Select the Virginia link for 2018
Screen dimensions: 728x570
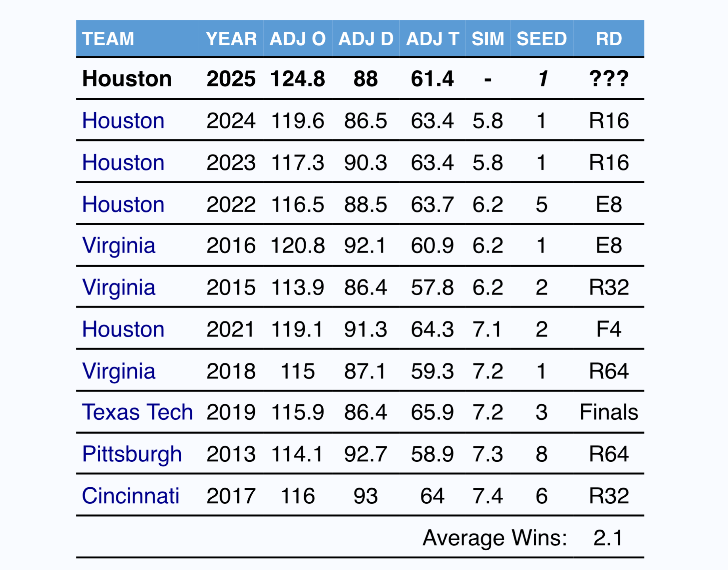click(119, 371)
